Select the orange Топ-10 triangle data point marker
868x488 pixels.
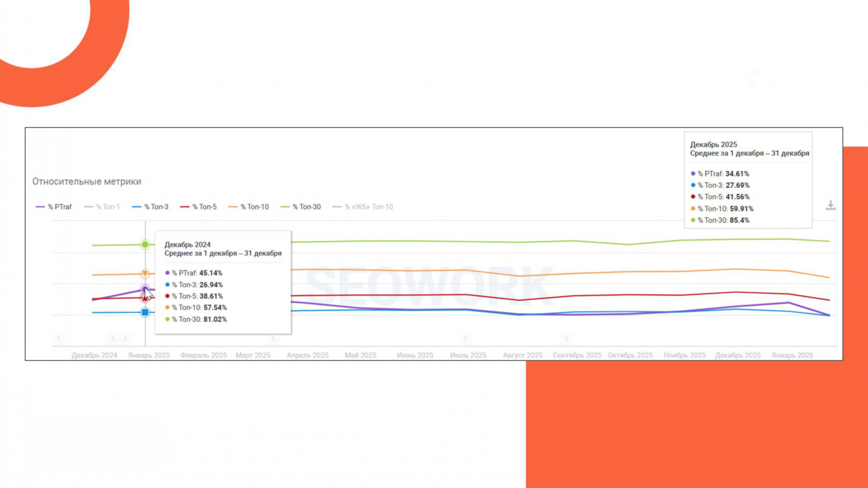point(145,274)
